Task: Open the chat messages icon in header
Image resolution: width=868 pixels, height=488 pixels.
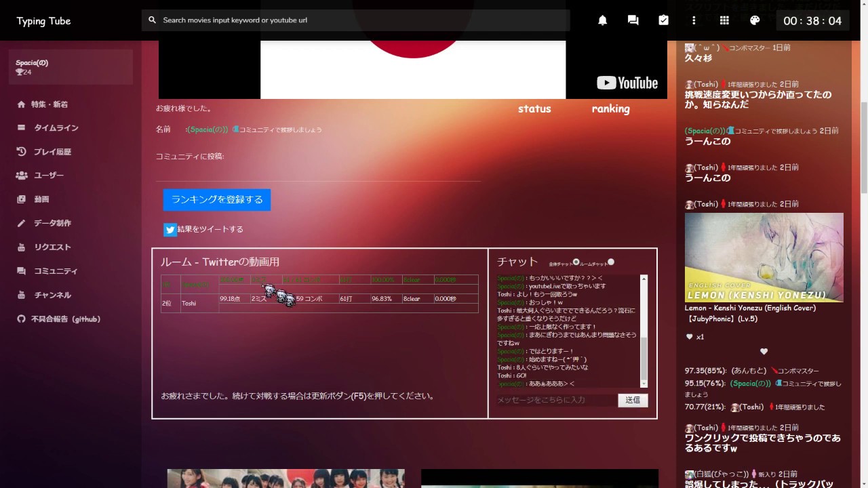Action: [x=633, y=20]
